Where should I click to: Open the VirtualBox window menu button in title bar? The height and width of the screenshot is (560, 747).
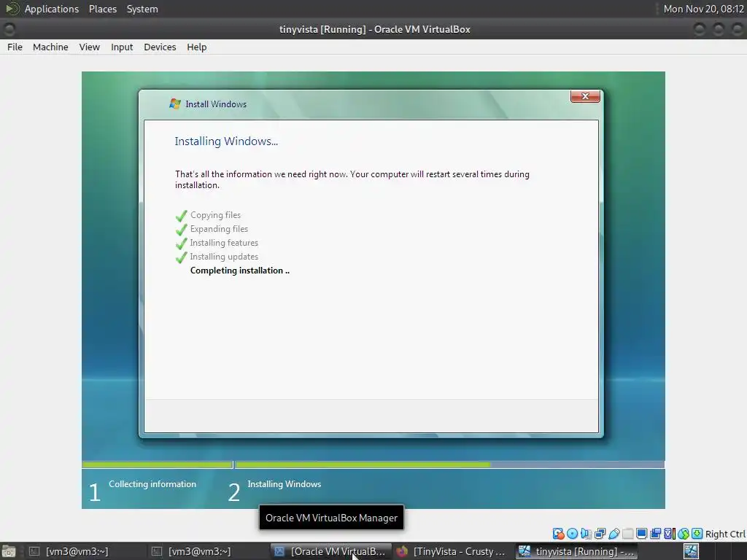pos(9,29)
